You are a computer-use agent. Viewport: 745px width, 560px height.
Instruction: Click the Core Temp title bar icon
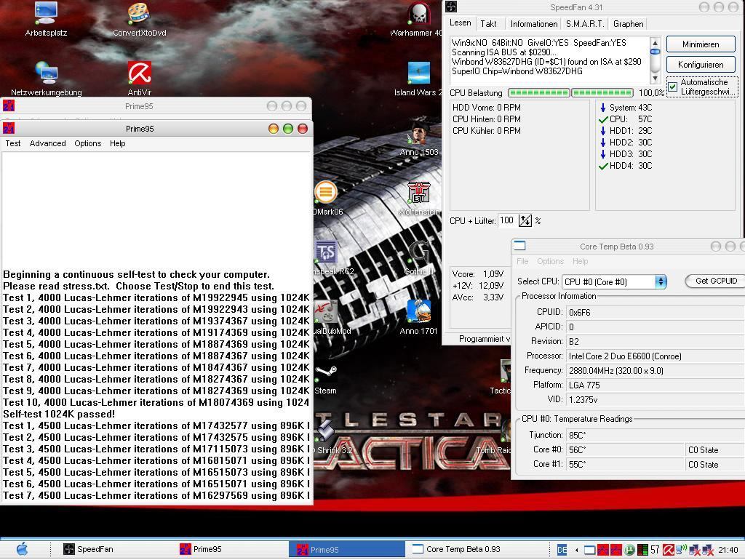pyautogui.click(x=519, y=246)
